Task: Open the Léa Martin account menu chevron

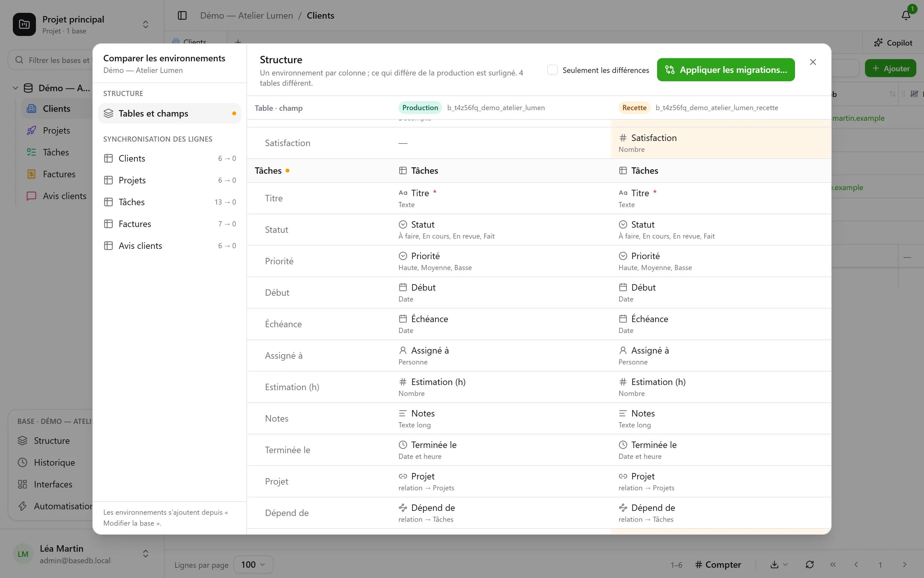Action: pyautogui.click(x=145, y=554)
